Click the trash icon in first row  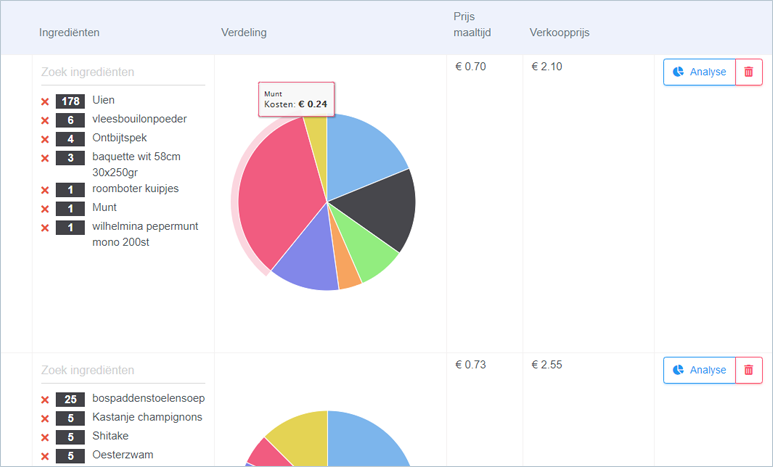748,72
